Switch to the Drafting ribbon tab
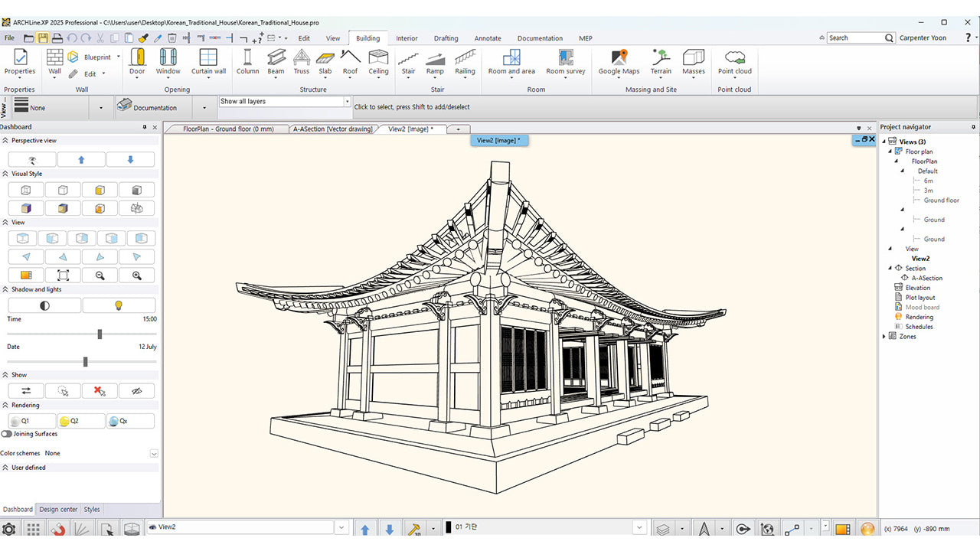 click(446, 38)
